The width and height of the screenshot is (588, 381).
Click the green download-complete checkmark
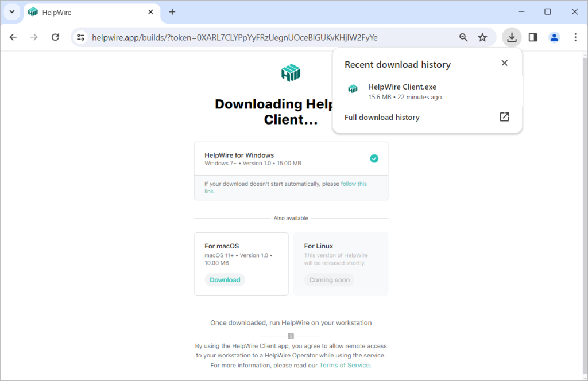coord(374,158)
